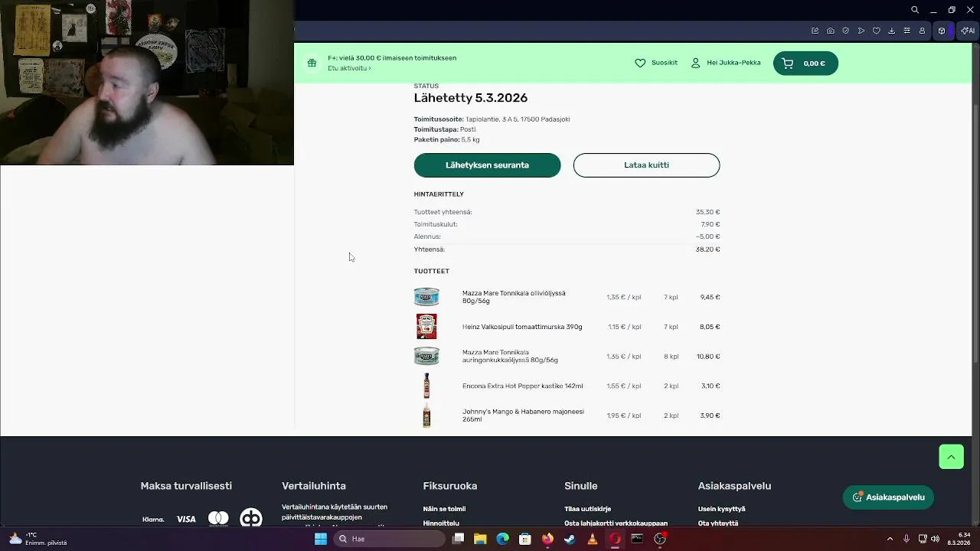Screen dimensions: 980x551
Task: Click the gift icon in green banner
Action: [312, 63]
